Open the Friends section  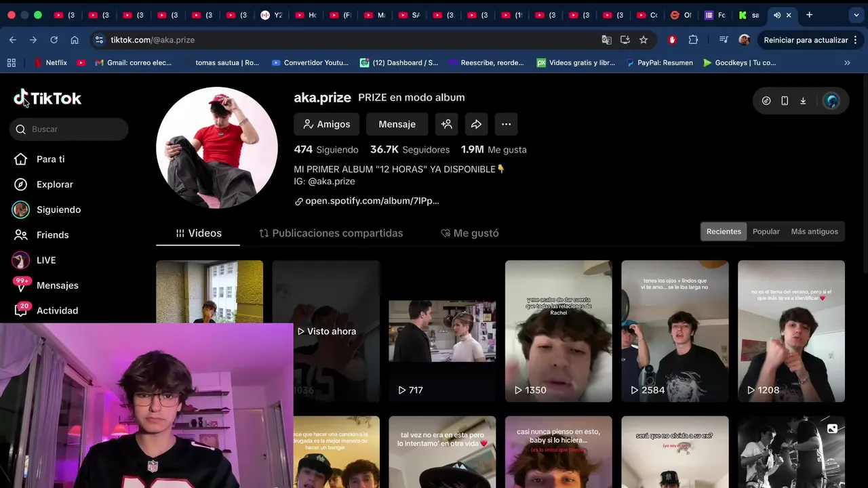[43, 235]
